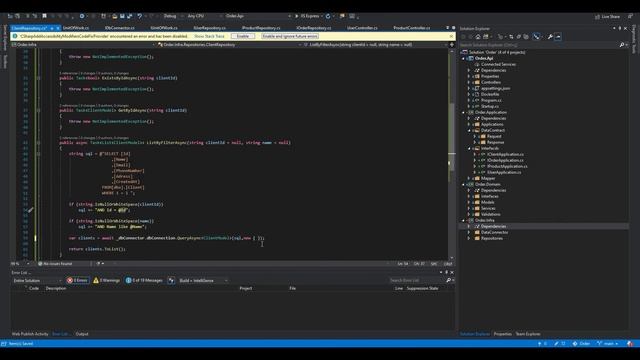Screen dimensions: 640x360
Task: Click the Home icon in Solution Explorer
Action: (478, 37)
